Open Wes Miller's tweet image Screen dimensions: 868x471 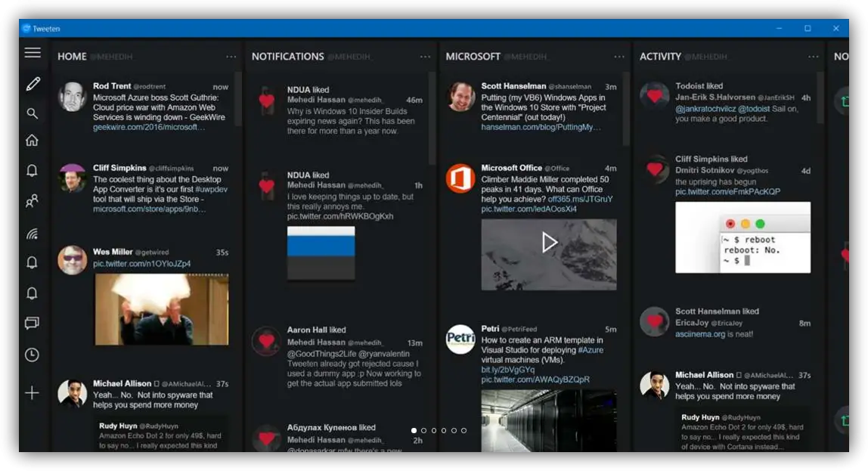(162, 309)
